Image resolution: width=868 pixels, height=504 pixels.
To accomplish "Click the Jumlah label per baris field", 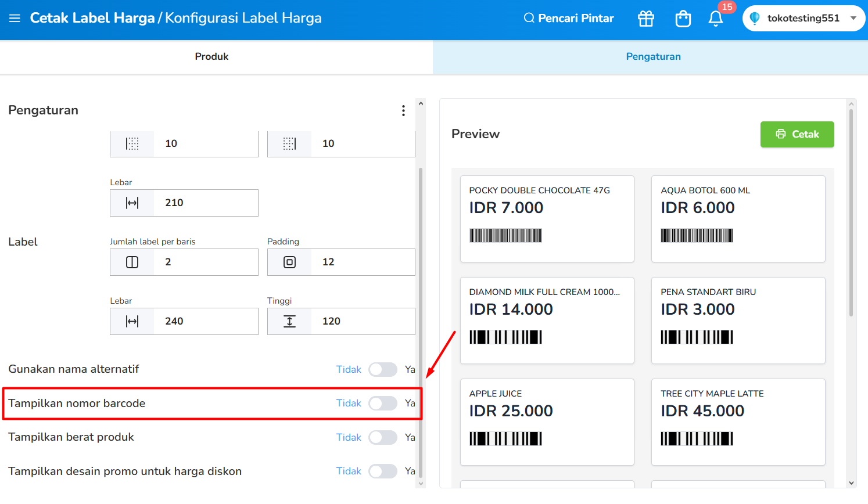I will [184, 262].
